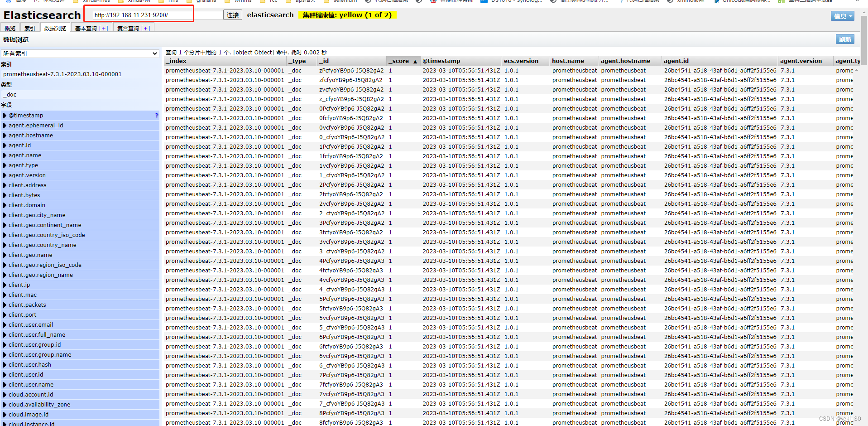Switch to the 概览 tab

[x=10, y=28]
